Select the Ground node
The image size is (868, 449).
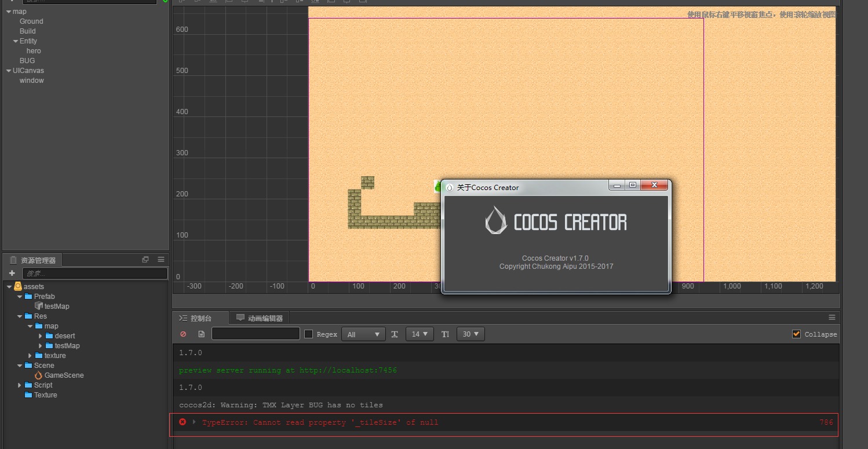pyautogui.click(x=31, y=21)
